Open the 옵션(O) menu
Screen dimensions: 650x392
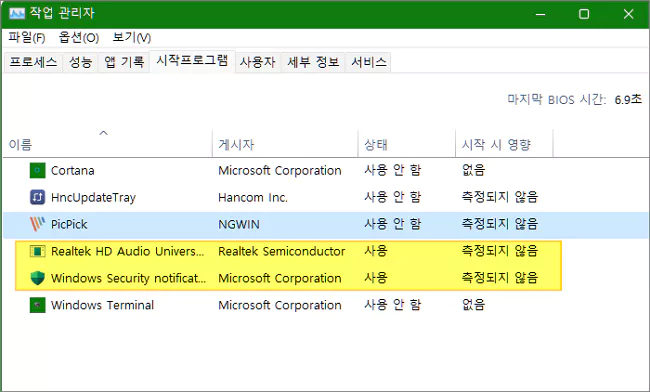click(79, 38)
